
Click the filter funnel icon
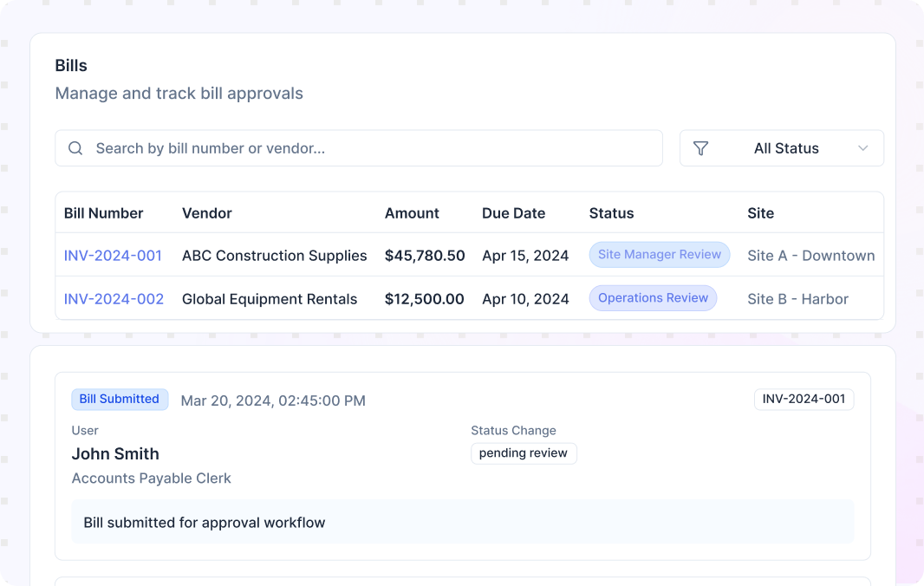(x=700, y=148)
